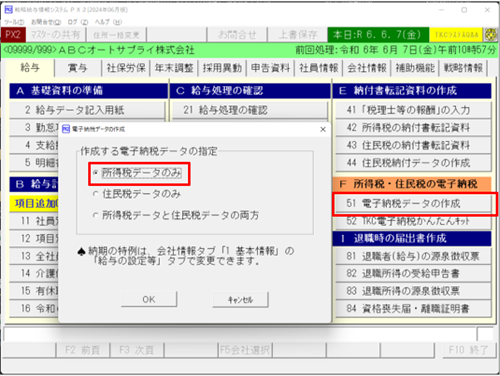Click the company name ABCオートサプライ株式会社
This screenshot has width=500, height=376.
pos(126,50)
